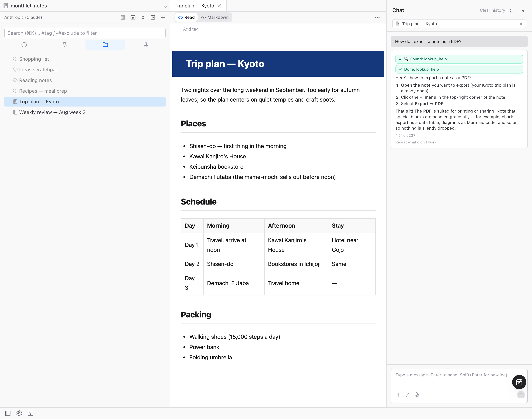The width and height of the screenshot is (532, 419).
Task: Switch to Read mode
Action: pos(187,17)
